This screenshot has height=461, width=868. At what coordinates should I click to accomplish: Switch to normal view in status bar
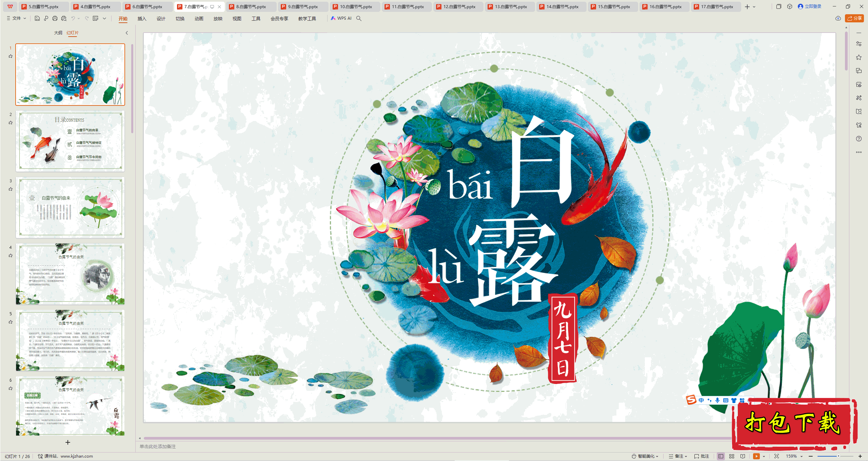click(721, 456)
